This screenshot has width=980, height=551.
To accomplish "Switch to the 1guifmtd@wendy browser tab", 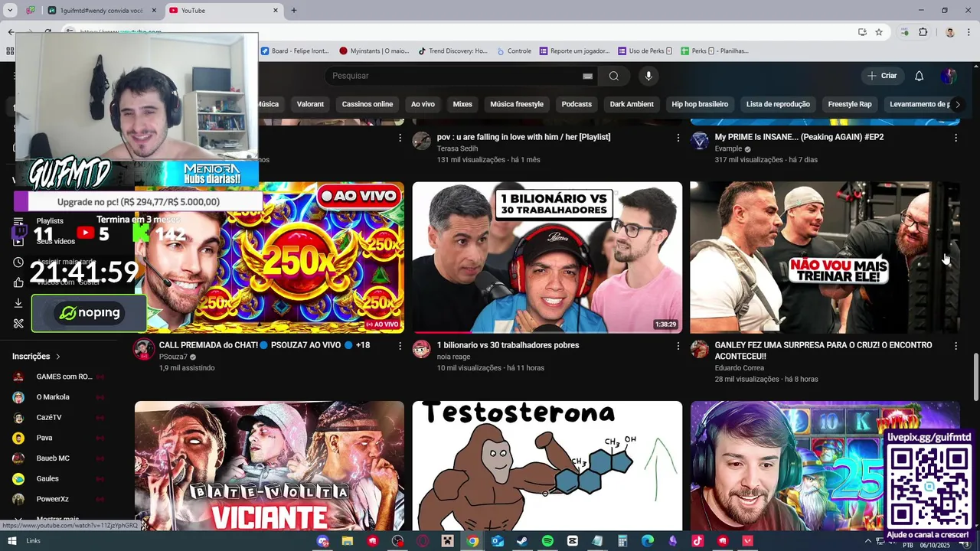I will click(x=101, y=11).
